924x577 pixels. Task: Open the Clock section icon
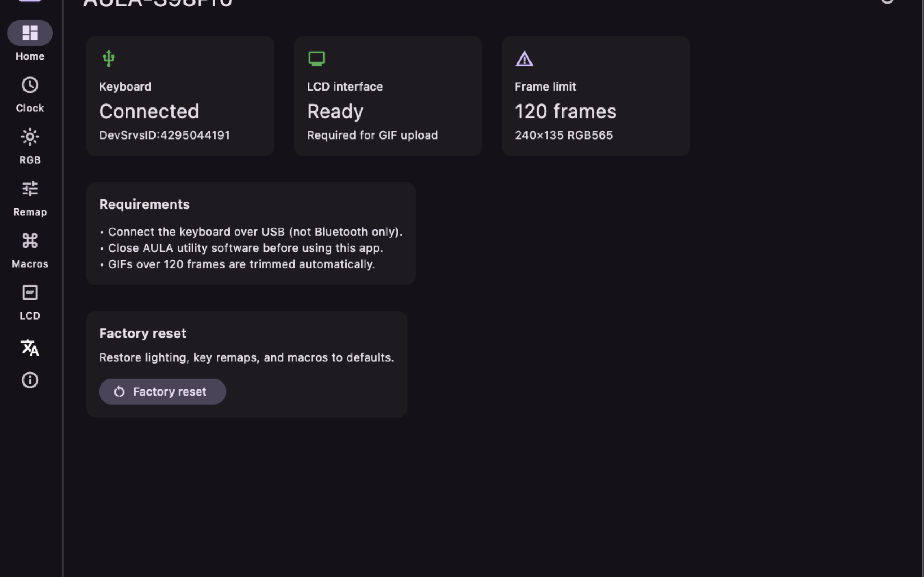coord(30,85)
